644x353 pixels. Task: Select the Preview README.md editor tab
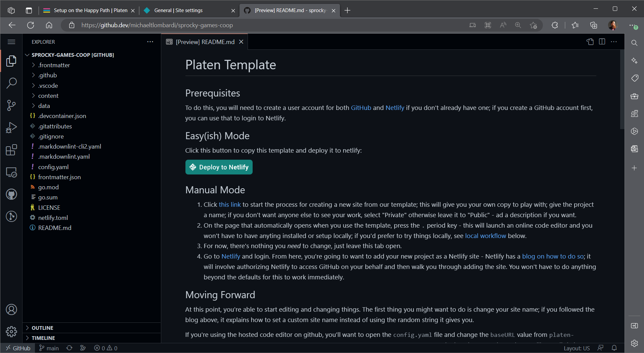[205, 42]
